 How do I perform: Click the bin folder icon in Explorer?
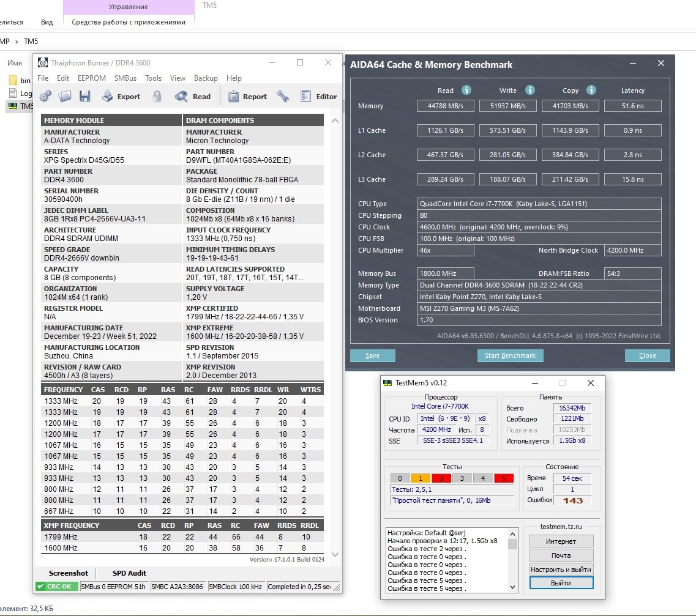click(13, 80)
